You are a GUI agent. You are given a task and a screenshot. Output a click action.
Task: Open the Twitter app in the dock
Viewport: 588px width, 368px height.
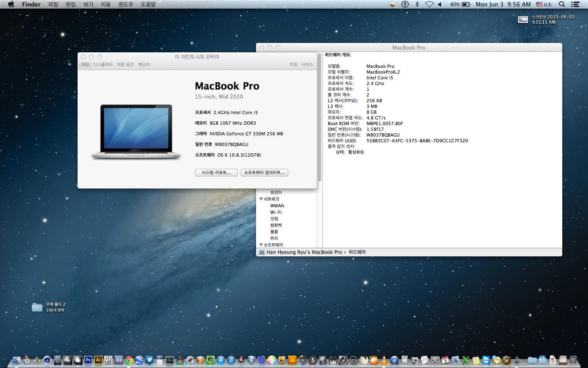(149, 360)
